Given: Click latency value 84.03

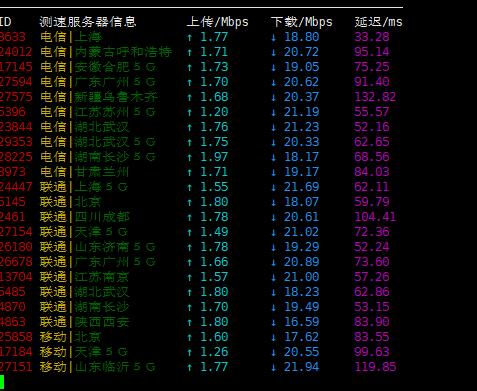Looking at the screenshot, I should click(372, 172).
